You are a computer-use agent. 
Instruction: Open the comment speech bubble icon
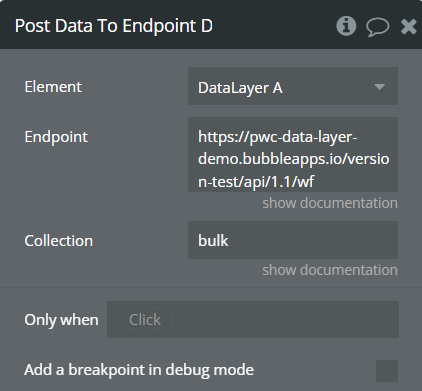pos(377,27)
